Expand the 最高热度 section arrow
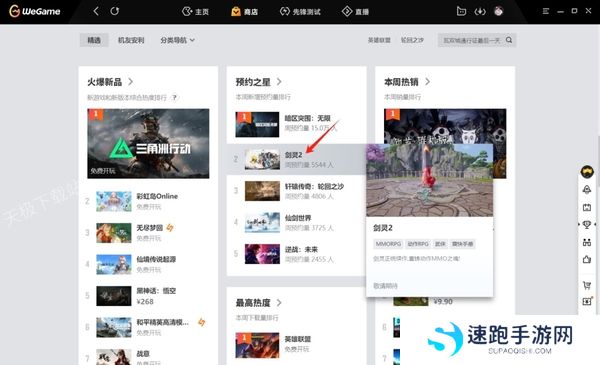Screen dimensions: 600x365 click(279, 303)
